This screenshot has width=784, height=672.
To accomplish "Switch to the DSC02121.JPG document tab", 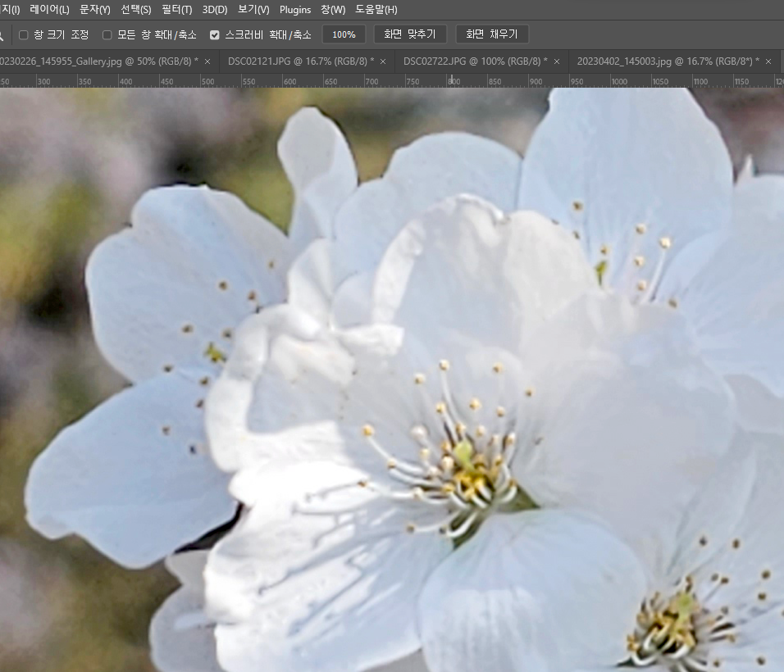I will tap(300, 61).
